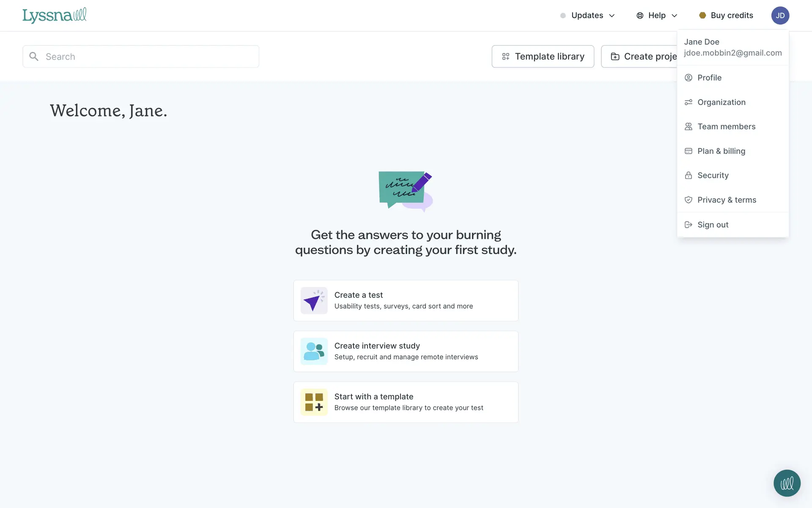Focus the Search input field

pos(148,56)
